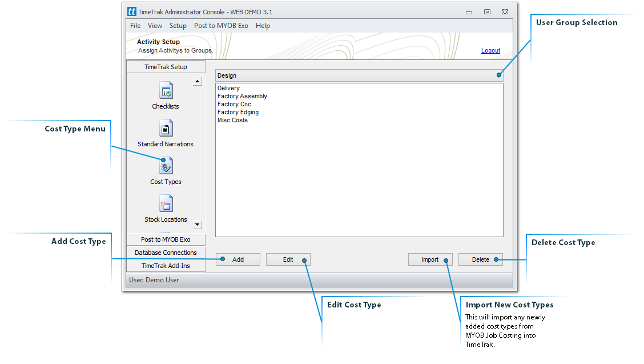This screenshot has height=364, width=644.
Task: Click the TimeTrak logo in title bar
Action: click(x=131, y=12)
